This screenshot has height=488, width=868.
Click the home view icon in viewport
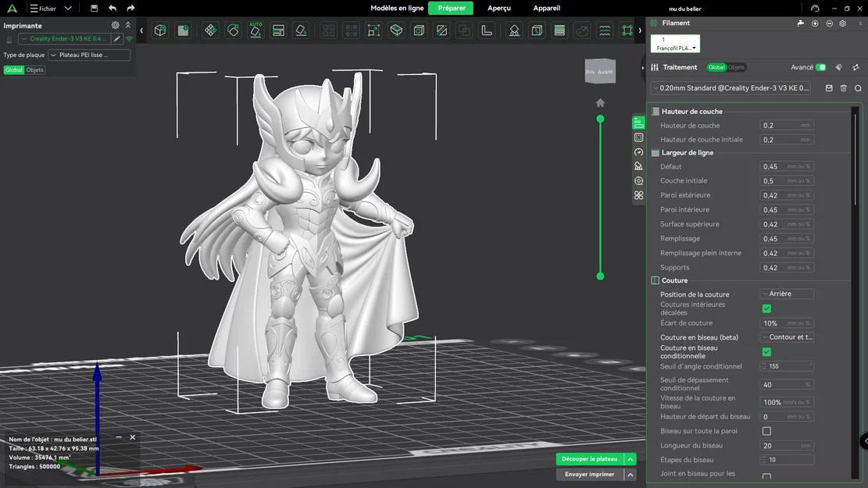tap(600, 103)
